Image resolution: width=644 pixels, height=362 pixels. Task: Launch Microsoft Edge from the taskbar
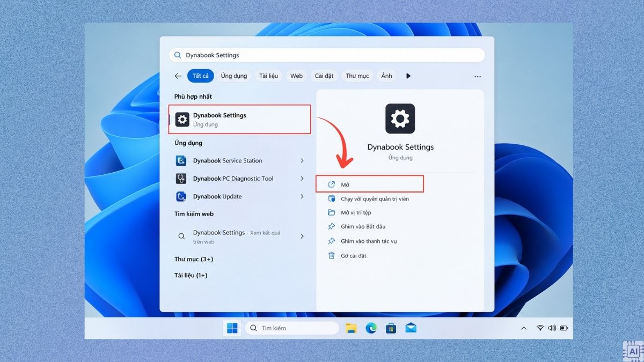tap(371, 328)
